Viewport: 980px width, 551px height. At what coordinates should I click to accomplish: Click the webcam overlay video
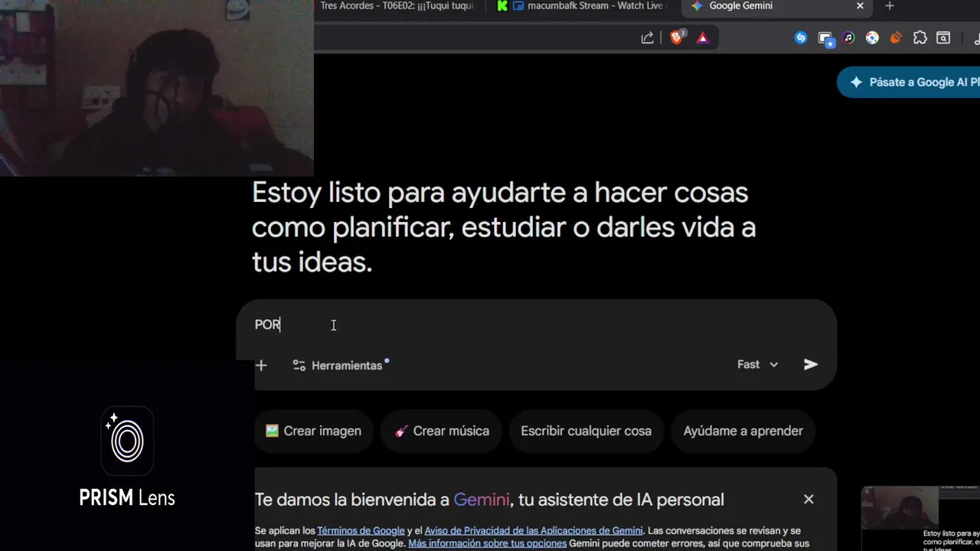157,88
